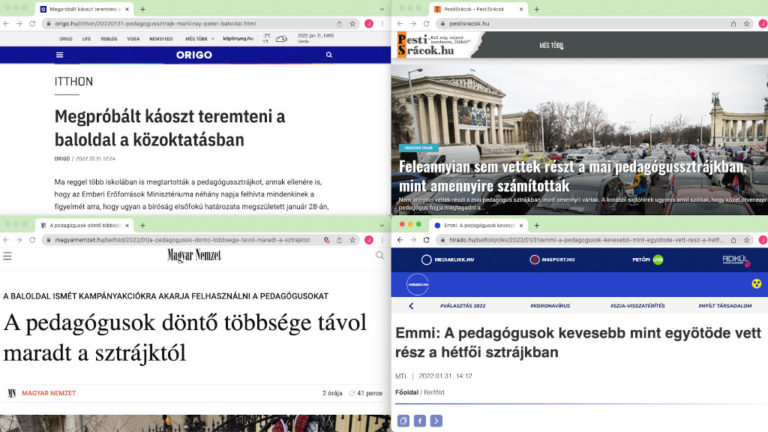Bookmark the origo.hu page with star icon
The width and height of the screenshot is (768, 432).
pos(352,24)
